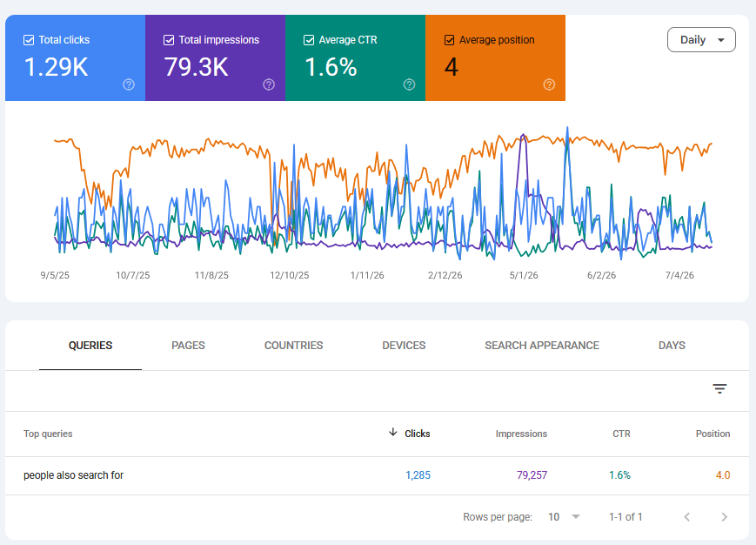Select the Queries tab
Image resolution: width=756 pixels, height=545 pixels.
90,346
